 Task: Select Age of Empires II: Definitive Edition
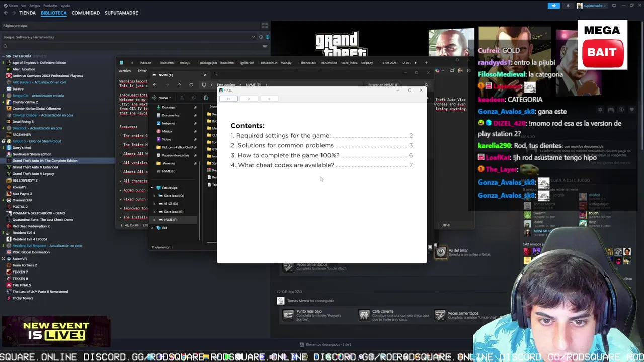tap(39, 63)
